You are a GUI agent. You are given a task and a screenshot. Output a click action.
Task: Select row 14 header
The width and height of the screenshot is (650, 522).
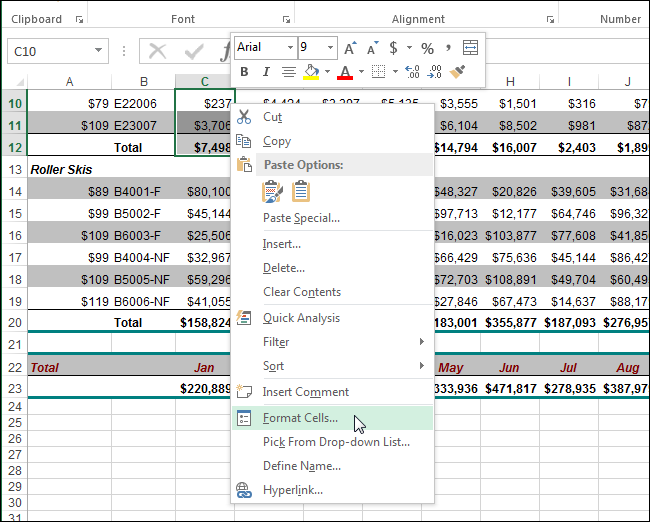coord(14,191)
